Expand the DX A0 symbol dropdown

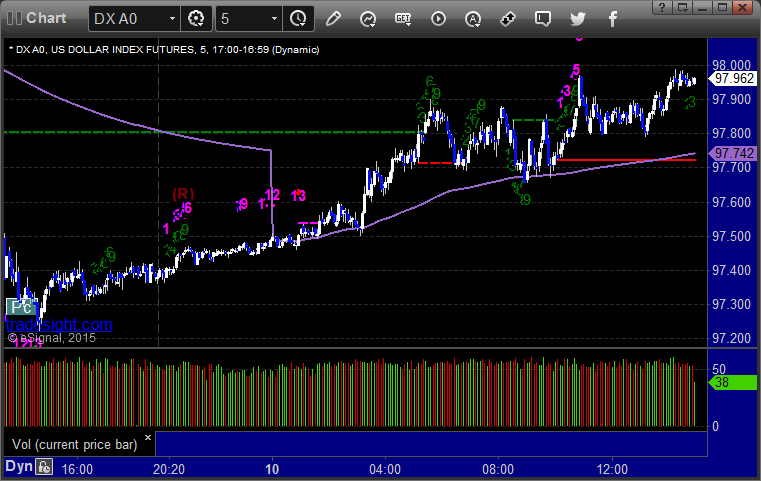pyautogui.click(x=172, y=19)
